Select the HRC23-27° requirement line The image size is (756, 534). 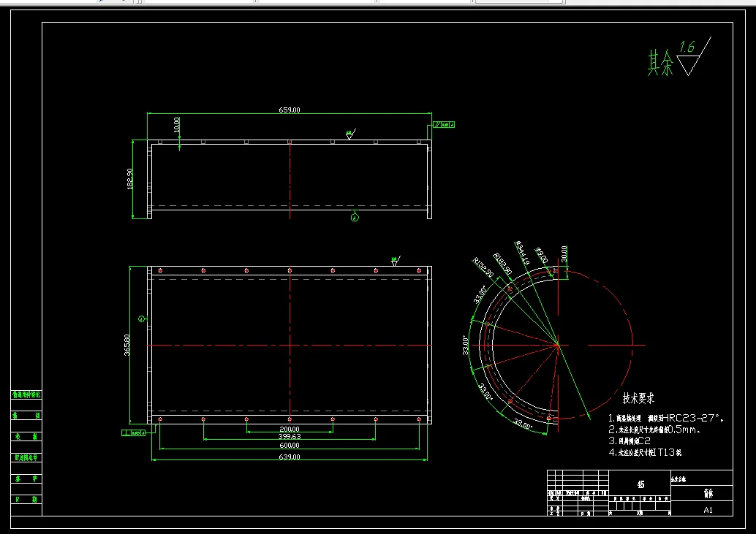pyautogui.click(x=666, y=418)
